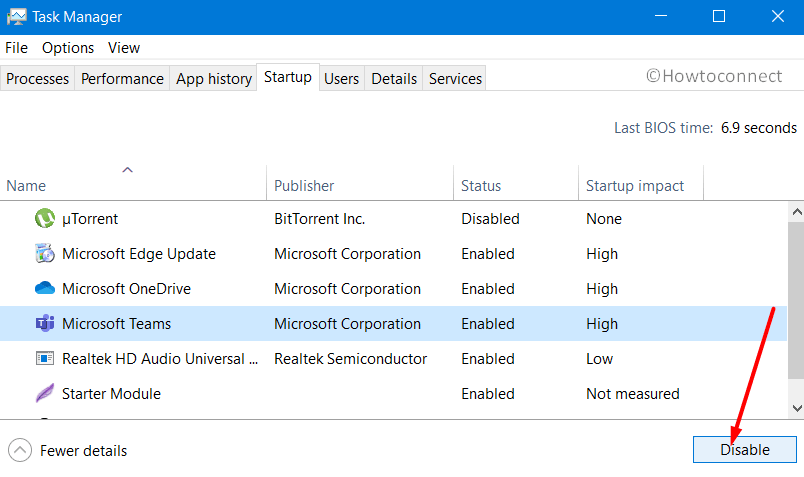Click the Starter Module feather icon
Viewport: 804px width, 477px height.
45,393
